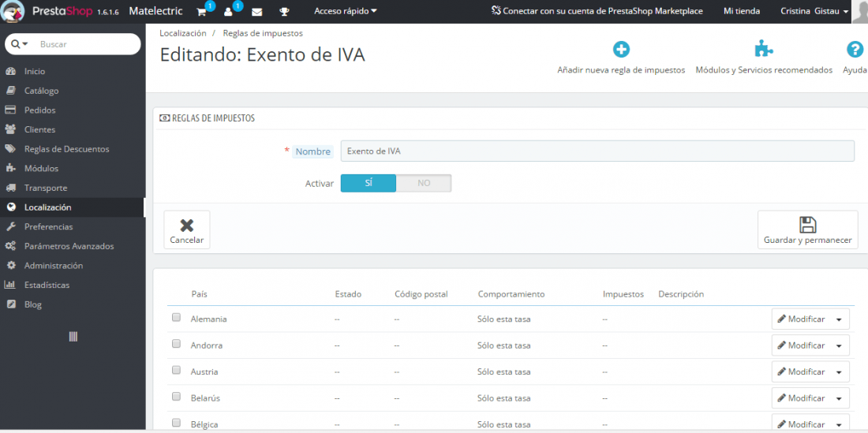This screenshot has width=868, height=433.
Task: Click the Administración gear icon
Action: click(x=10, y=266)
